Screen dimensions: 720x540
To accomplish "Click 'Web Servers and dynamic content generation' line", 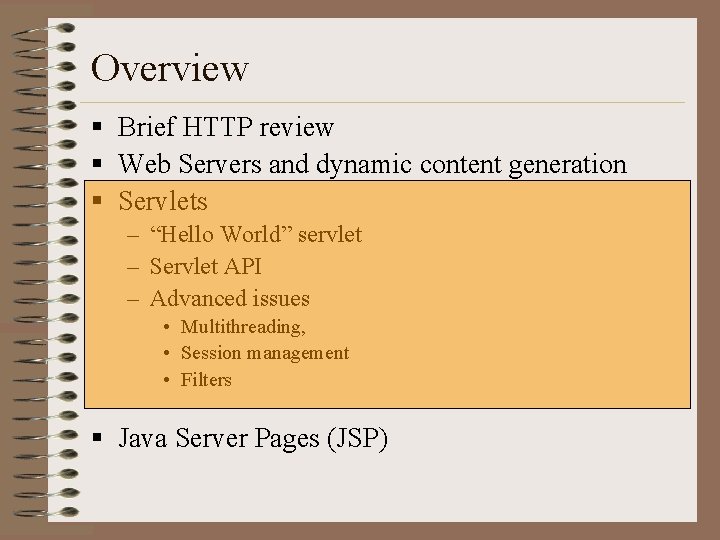I will point(372,164).
